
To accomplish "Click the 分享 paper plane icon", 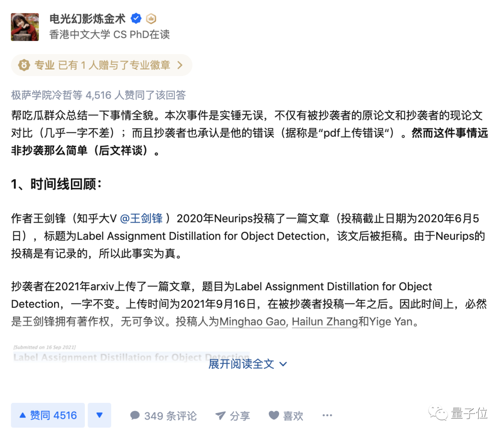I will [x=220, y=416].
